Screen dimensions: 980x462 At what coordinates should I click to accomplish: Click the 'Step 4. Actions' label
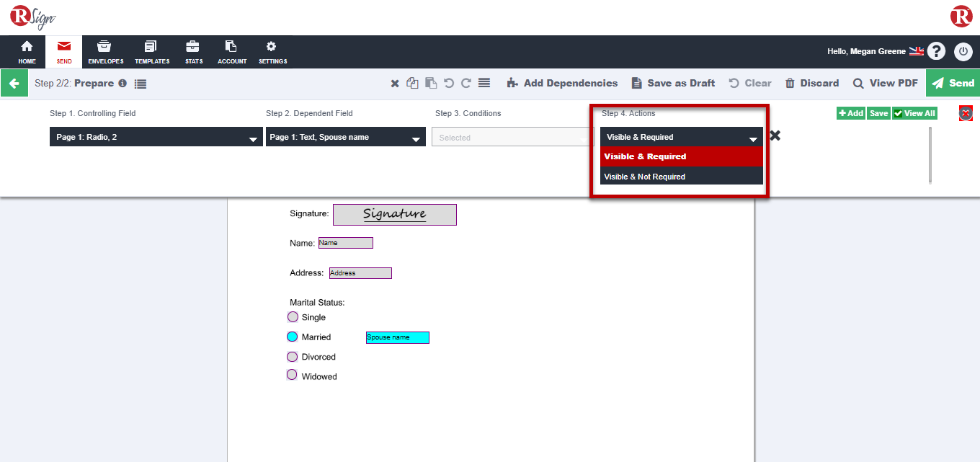[x=628, y=113]
